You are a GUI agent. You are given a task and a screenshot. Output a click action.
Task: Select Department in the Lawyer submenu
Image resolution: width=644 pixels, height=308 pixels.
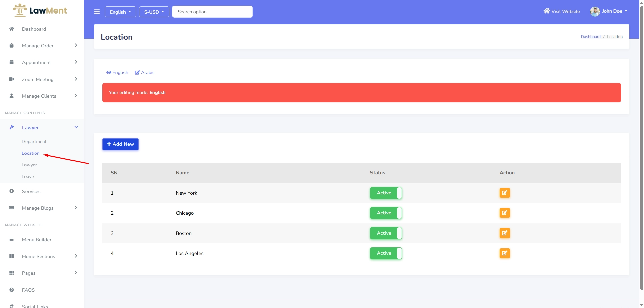pyautogui.click(x=34, y=142)
